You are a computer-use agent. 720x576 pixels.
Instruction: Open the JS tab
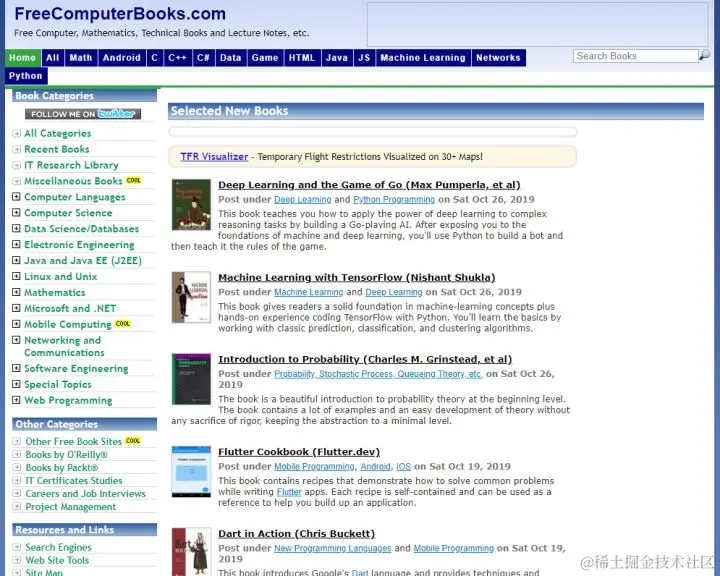tap(364, 58)
